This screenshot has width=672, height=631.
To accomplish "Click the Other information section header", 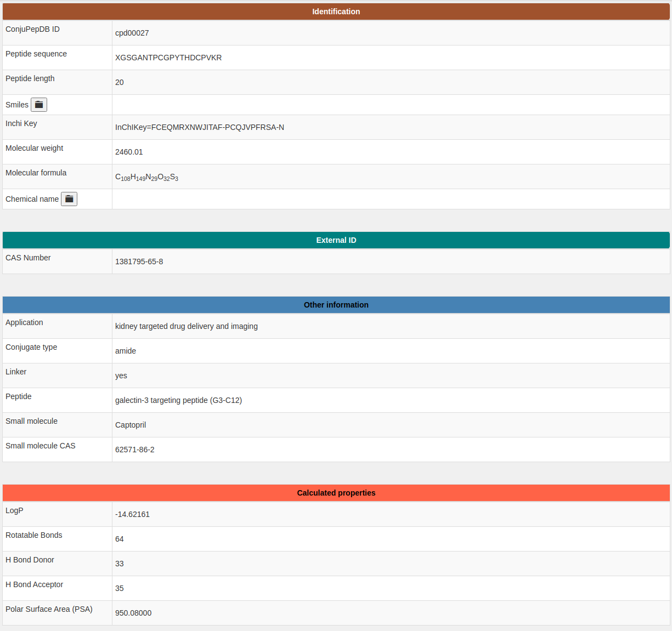I will (336, 305).
